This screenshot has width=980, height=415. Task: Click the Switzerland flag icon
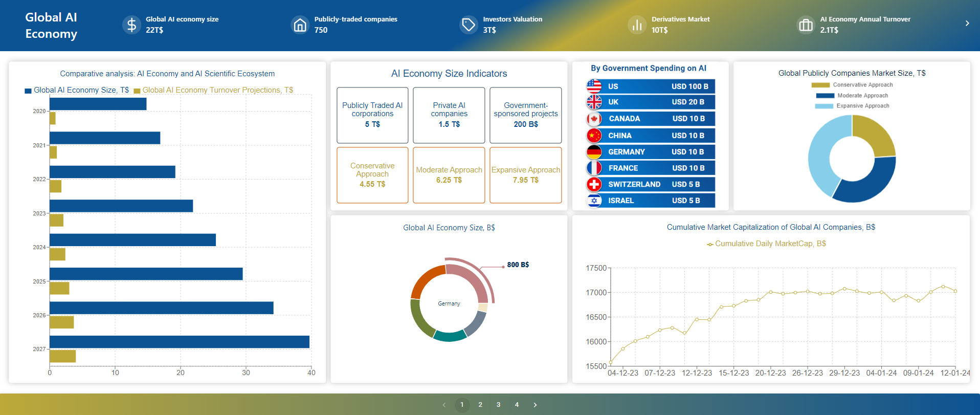[x=594, y=184]
